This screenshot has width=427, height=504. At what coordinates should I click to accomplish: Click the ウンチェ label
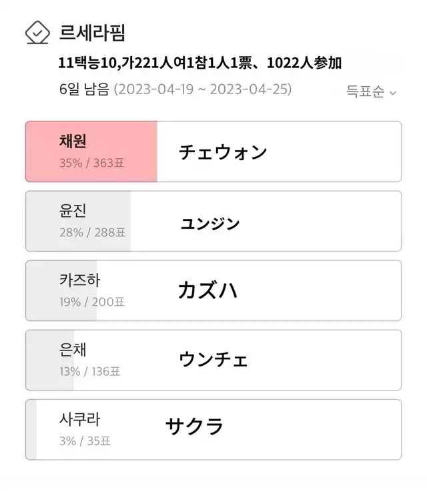[213, 359]
